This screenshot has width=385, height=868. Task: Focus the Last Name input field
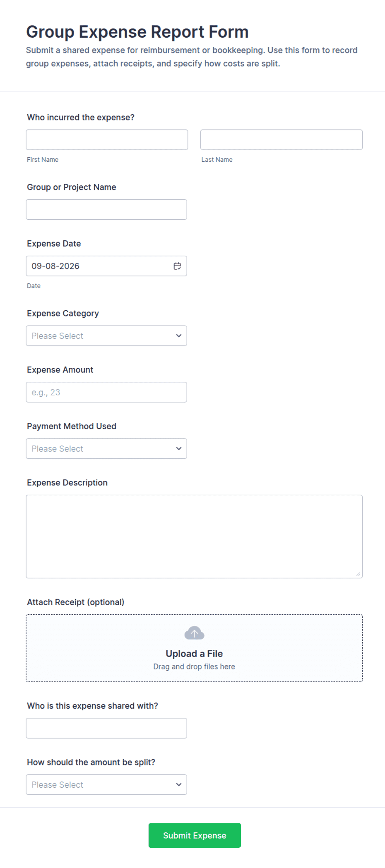point(282,140)
